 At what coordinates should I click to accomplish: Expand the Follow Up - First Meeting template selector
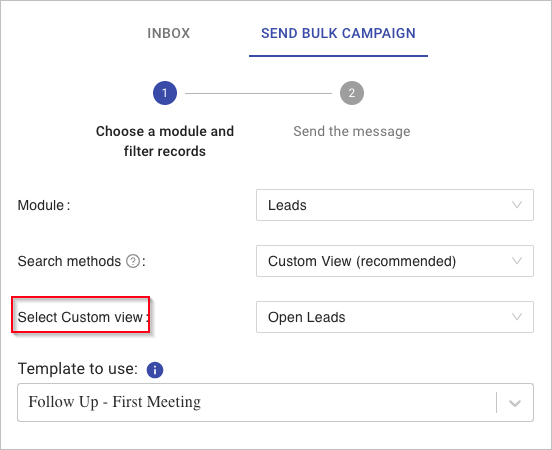pos(275,402)
